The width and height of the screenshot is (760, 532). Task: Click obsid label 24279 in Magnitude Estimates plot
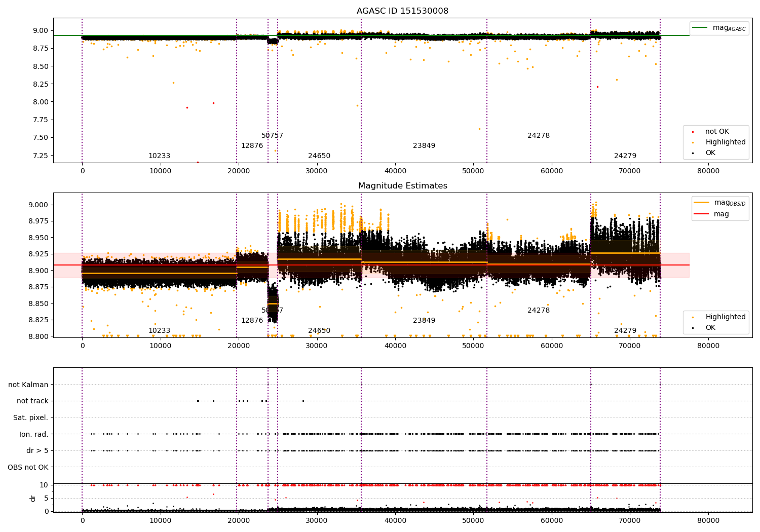[x=625, y=331]
